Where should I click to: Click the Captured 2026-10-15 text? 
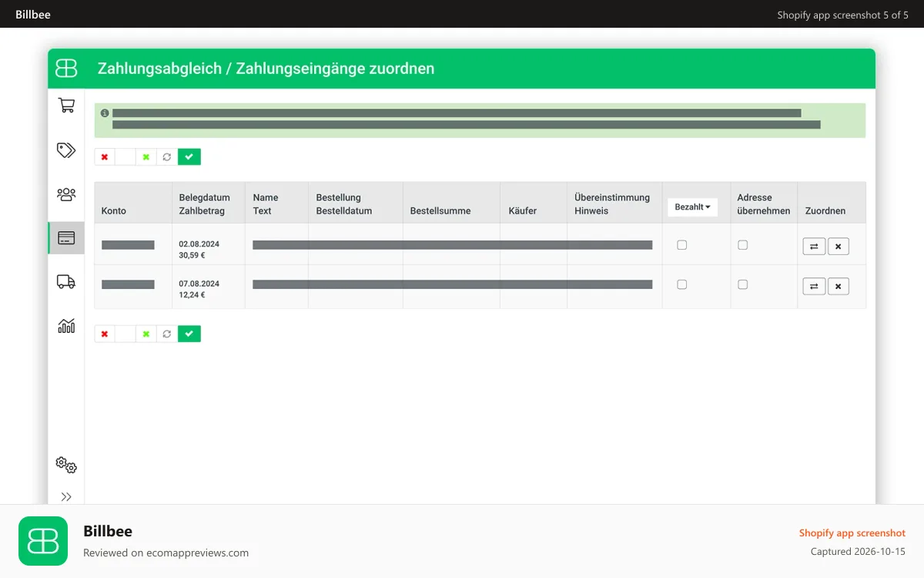(x=859, y=552)
